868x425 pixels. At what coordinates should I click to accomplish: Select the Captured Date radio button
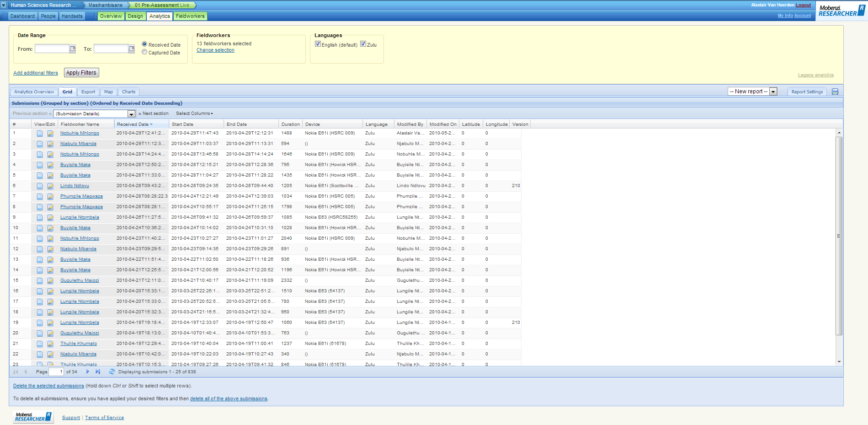(144, 53)
